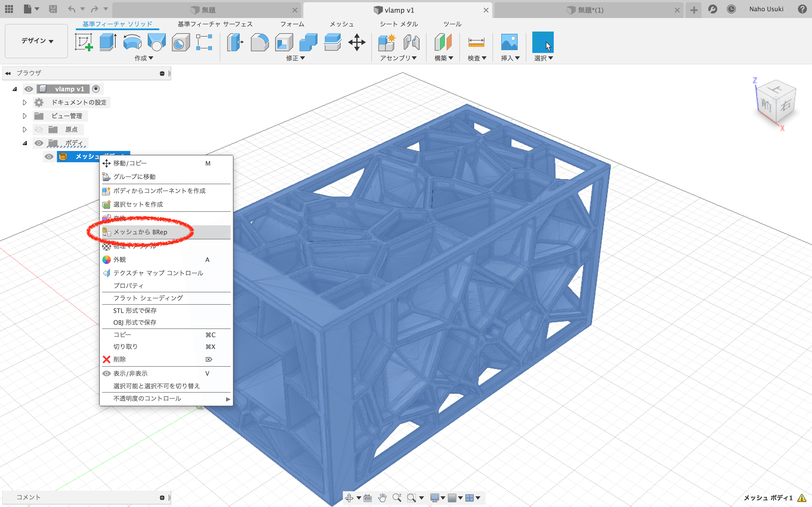
Task: Click the Create Sketch icon
Action: click(x=84, y=42)
